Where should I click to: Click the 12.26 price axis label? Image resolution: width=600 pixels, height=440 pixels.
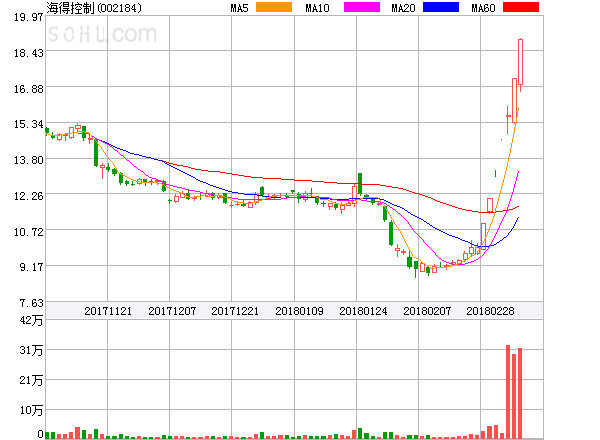coord(28,196)
